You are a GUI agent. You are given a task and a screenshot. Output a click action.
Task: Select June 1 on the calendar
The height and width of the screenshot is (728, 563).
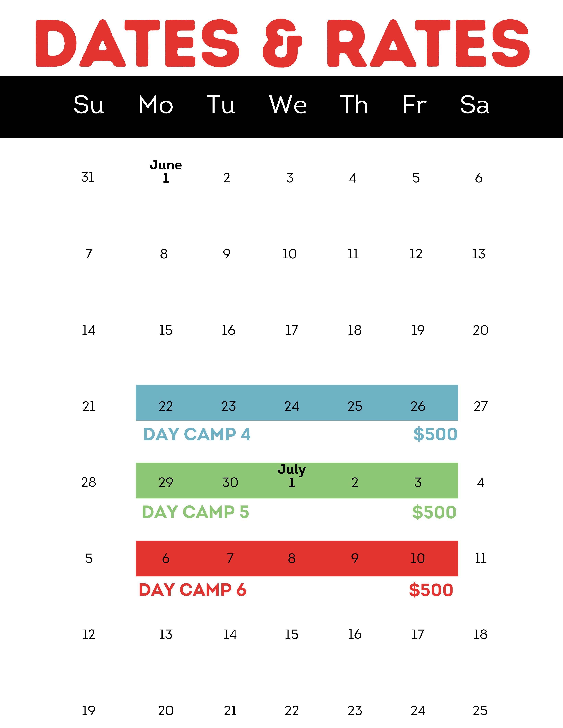166,171
